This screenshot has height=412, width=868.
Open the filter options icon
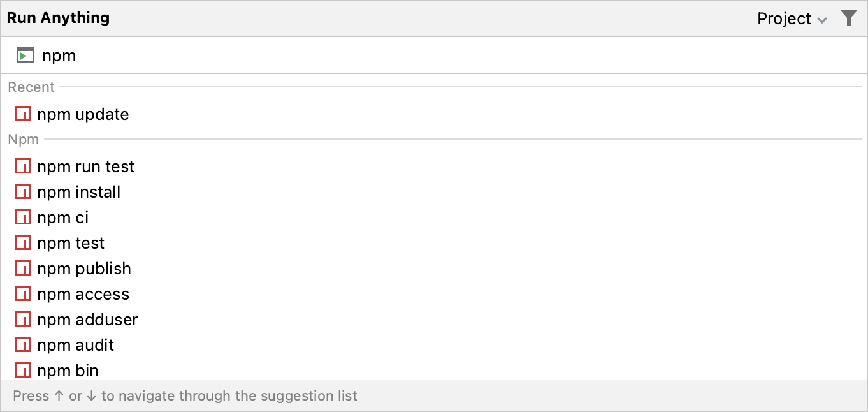(850, 18)
